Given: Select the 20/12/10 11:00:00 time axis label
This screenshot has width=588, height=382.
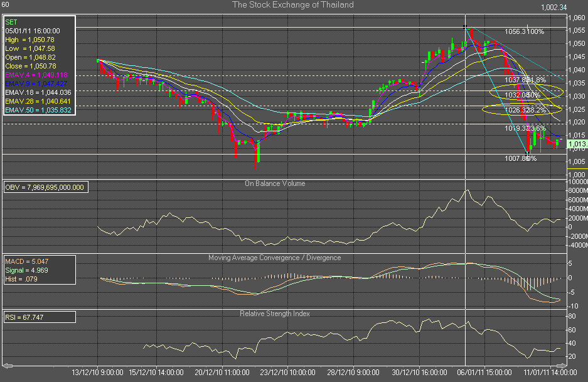Looking at the screenshot, I should point(222,372).
